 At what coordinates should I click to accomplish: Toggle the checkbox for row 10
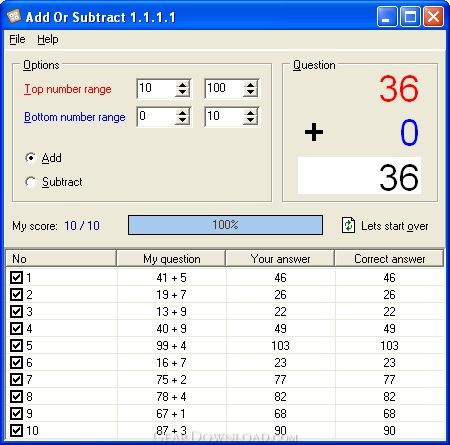point(16,430)
